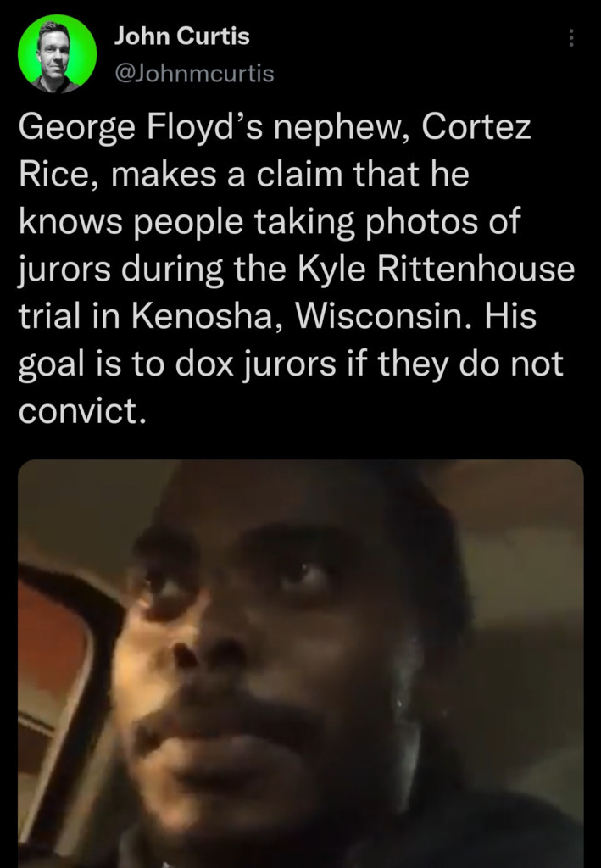
Task: Play the embedded video of the man
Action: pyautogui.click(x=300, y=664)
